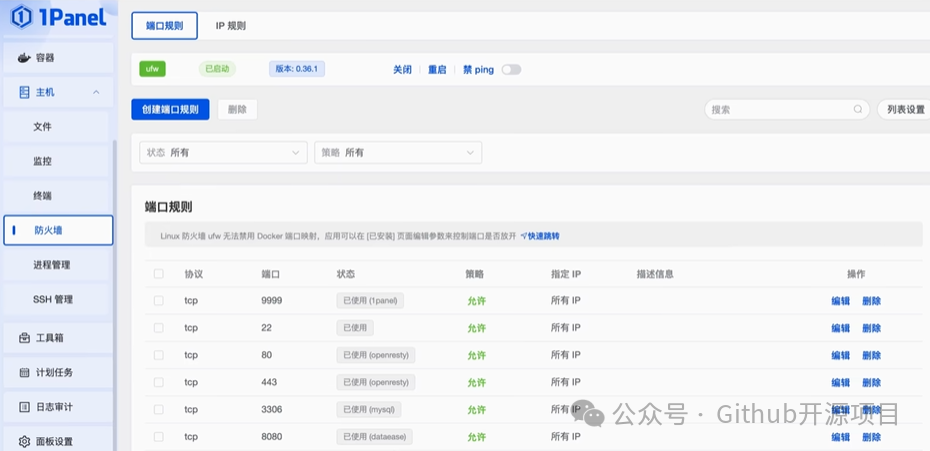Tick the select-all header checkbox
The image size is (930, 451).
(x=158, y=274)
